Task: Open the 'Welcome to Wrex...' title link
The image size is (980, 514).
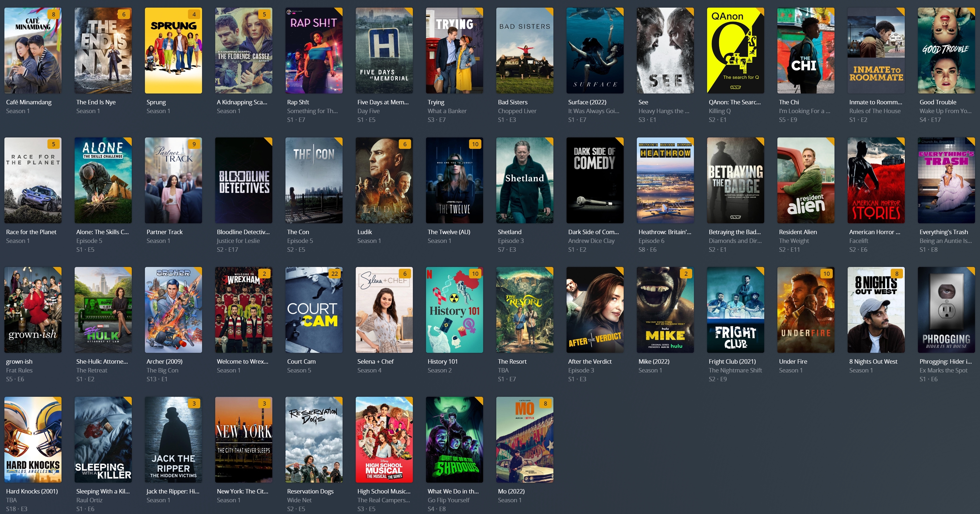Action: click(242, 361)
